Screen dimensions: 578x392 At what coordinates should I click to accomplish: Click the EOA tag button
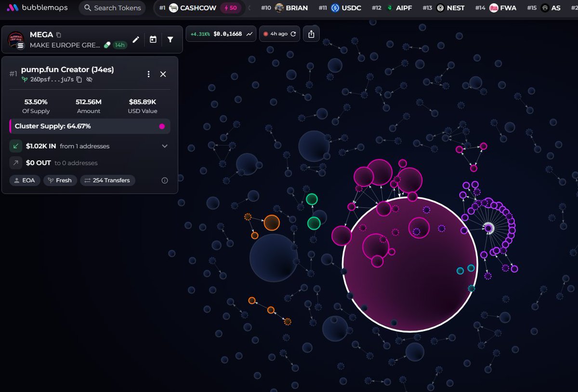click(x=25, y=181)
